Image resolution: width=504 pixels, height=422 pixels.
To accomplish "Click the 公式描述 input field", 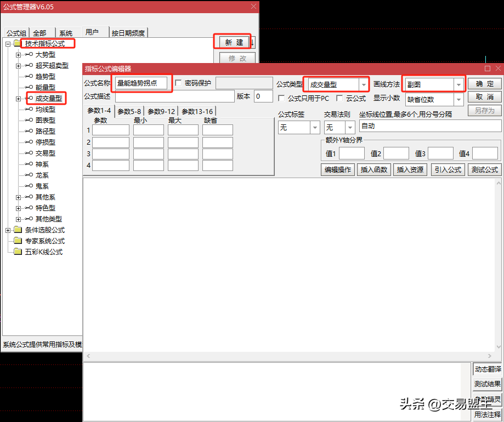I will (x=175, y=96).
